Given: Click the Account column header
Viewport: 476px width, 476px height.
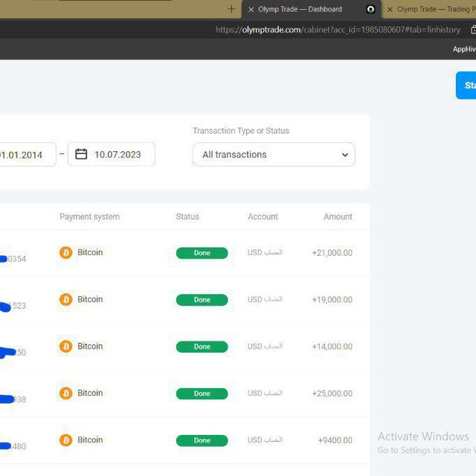Looking at the screenshot, I should pyautogui.click(x=263, y=216).
